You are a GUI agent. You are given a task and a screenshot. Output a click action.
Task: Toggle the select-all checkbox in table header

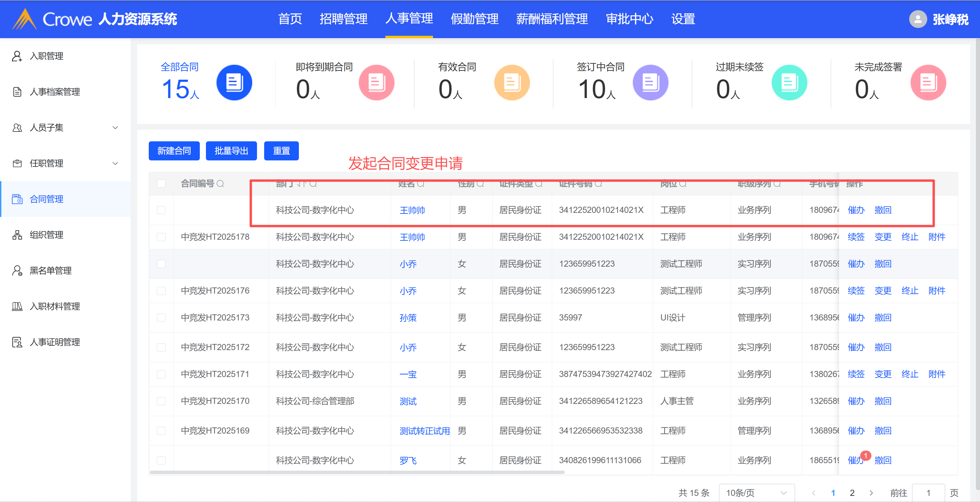161,184
